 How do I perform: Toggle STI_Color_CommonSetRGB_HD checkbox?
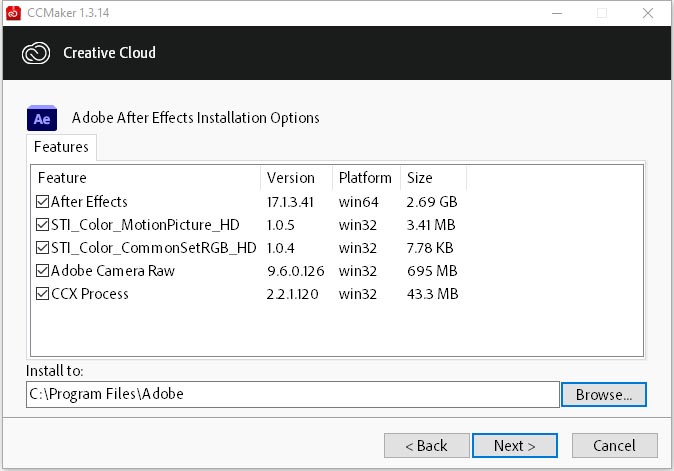(42, 248)
